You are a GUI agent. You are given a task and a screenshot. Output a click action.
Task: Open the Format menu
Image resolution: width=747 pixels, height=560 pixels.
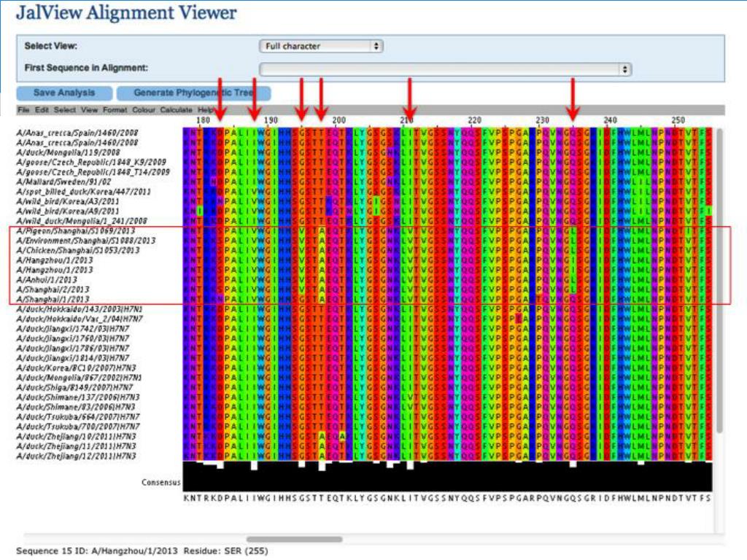(115, 109)
